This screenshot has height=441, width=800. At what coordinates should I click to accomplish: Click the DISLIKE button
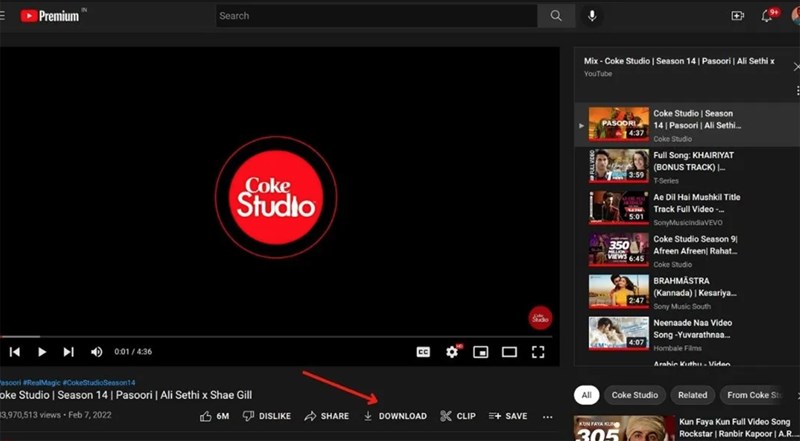point(267,416)
